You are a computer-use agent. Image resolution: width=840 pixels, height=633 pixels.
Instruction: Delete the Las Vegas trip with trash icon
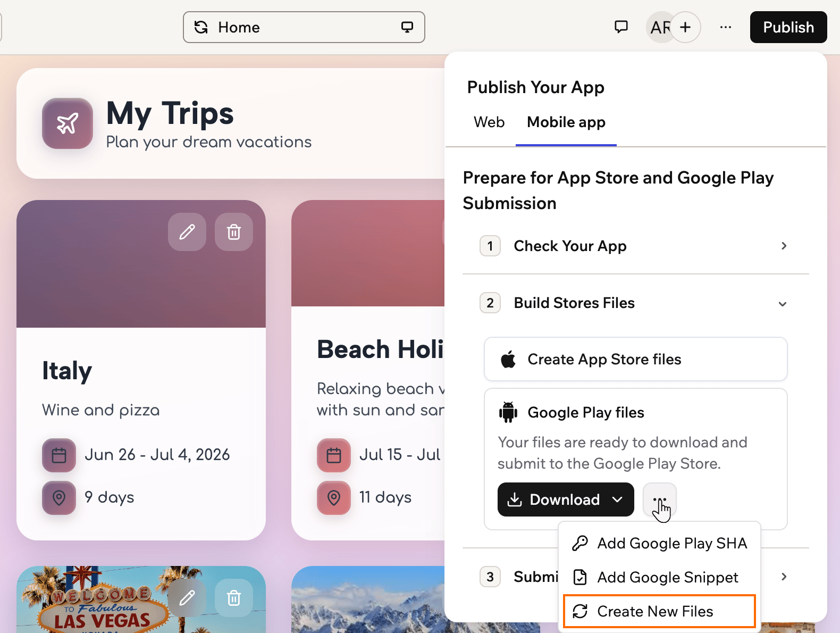pos(234,598)
